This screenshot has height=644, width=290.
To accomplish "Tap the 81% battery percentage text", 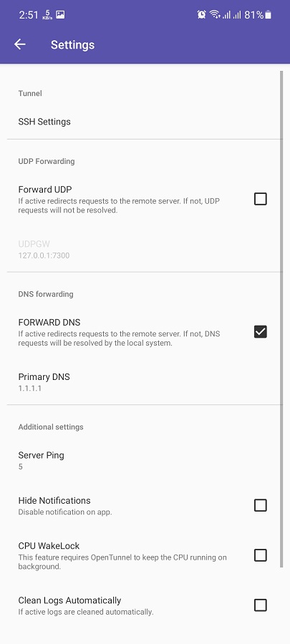I will (254, 15).
